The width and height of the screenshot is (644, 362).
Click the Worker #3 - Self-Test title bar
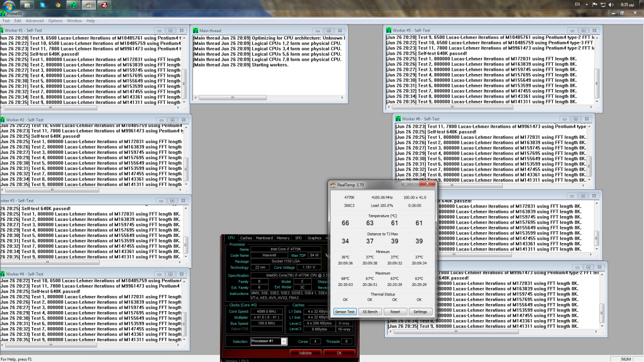pos(94,201)
